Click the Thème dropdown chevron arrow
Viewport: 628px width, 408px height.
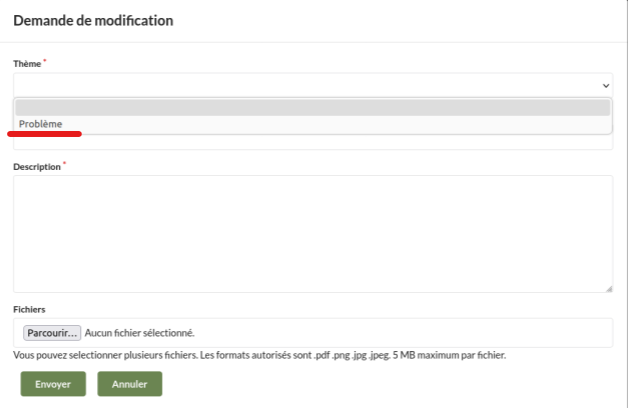[606, 86]
